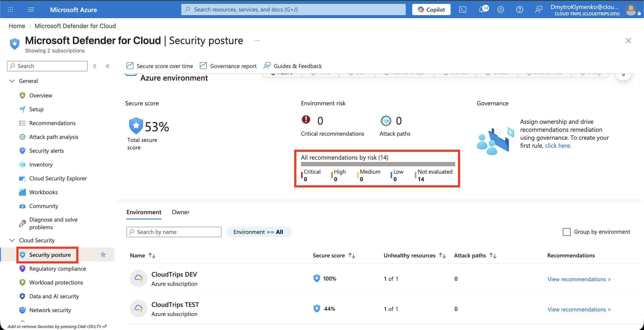Switch to the Owner tab

[180, 212]
